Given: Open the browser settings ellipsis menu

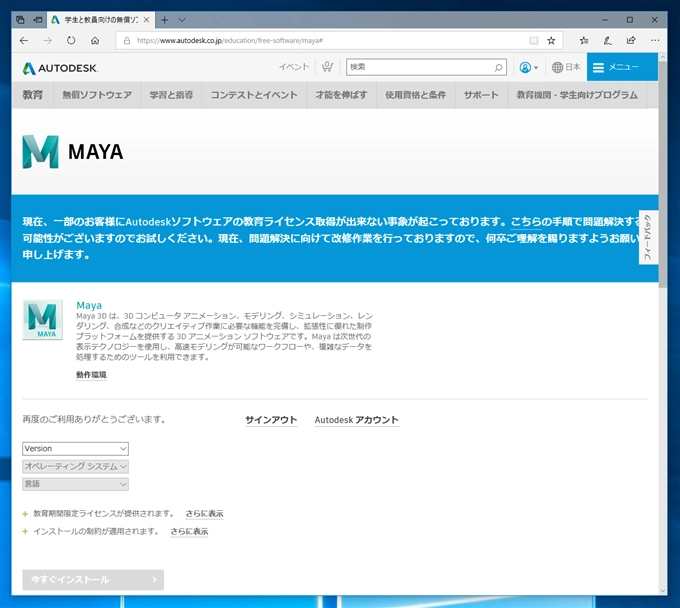Looking at the screenshot, I should [655, 41].
